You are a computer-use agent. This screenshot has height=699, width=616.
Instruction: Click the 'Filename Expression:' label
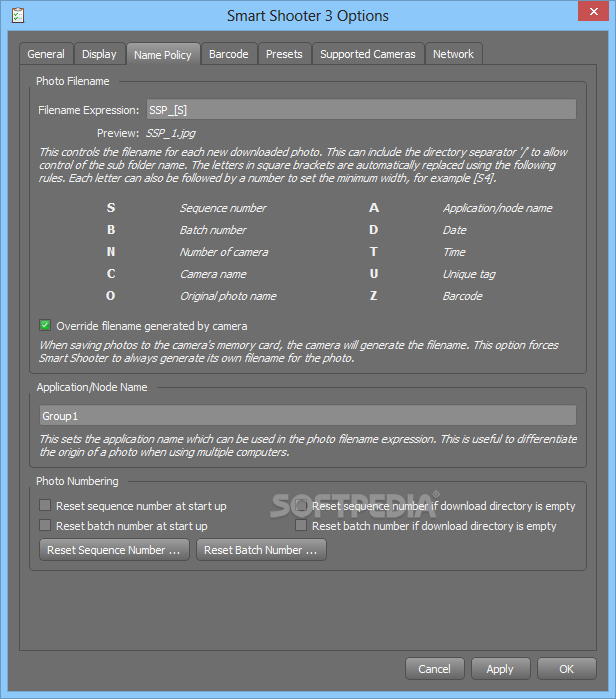coord(89,110)
